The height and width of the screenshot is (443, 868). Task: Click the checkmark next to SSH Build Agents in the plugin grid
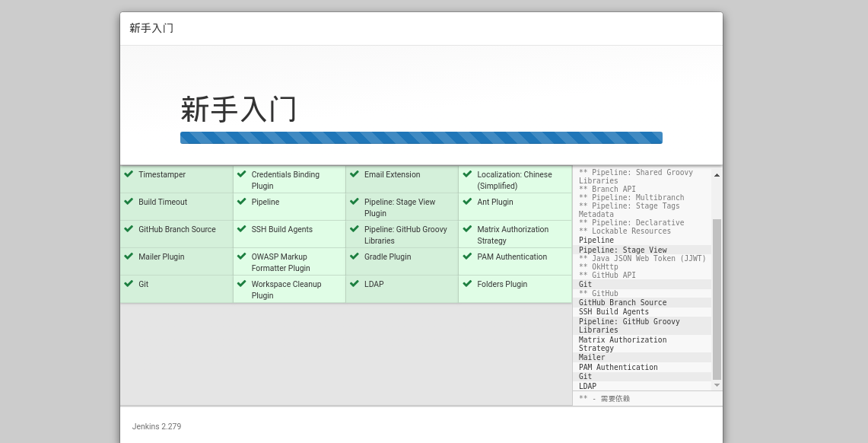pyautogui.click(x=241, y=228)
